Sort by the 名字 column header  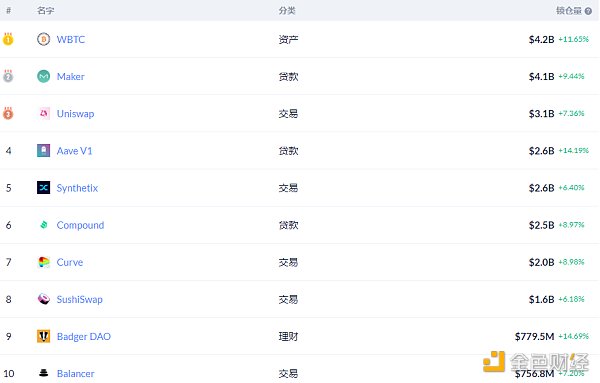[46, 11]
